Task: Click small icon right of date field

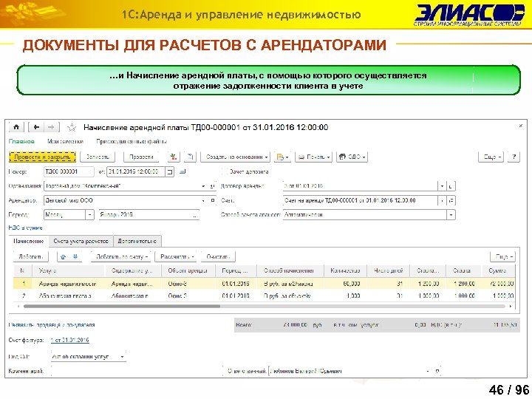Action: pos(183,171)
